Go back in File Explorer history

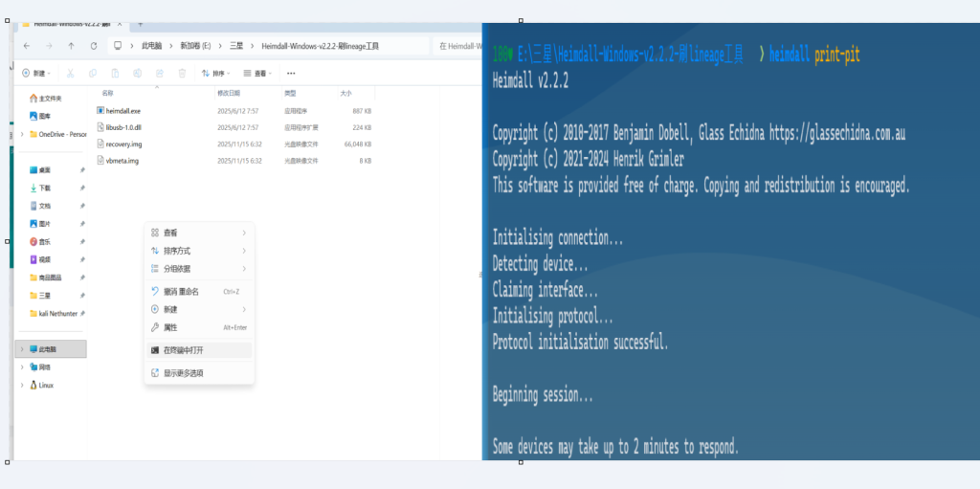(26, 46)
